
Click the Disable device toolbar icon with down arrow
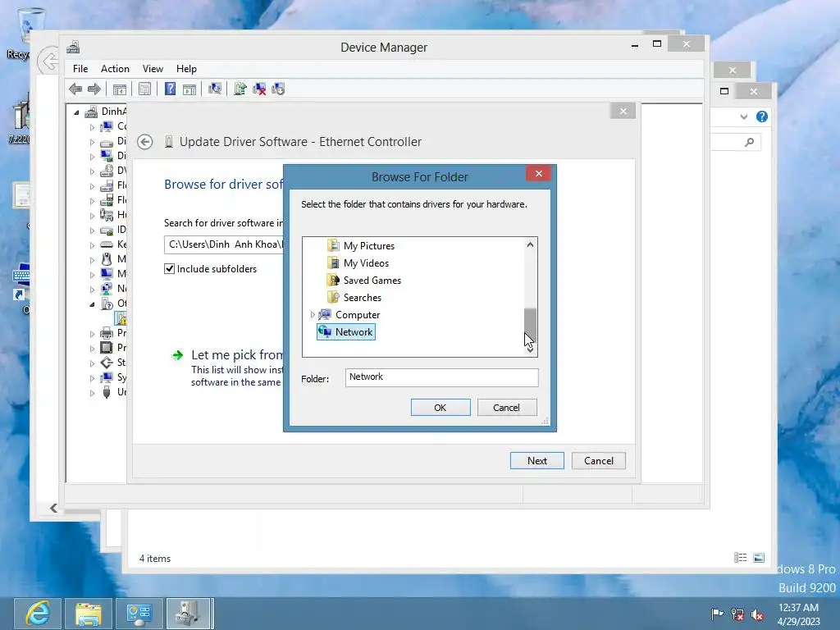tap(278, 89)
